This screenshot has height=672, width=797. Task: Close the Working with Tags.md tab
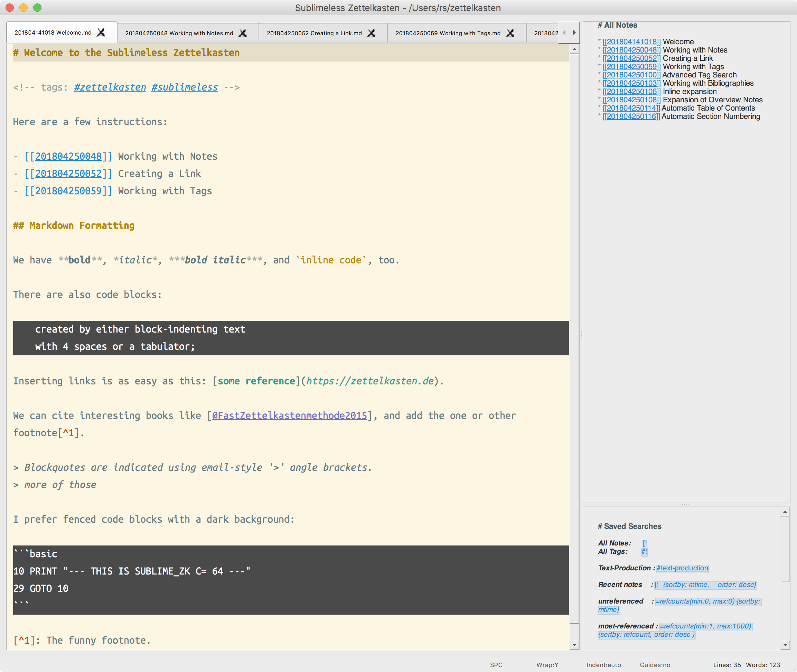coord(510,34)
